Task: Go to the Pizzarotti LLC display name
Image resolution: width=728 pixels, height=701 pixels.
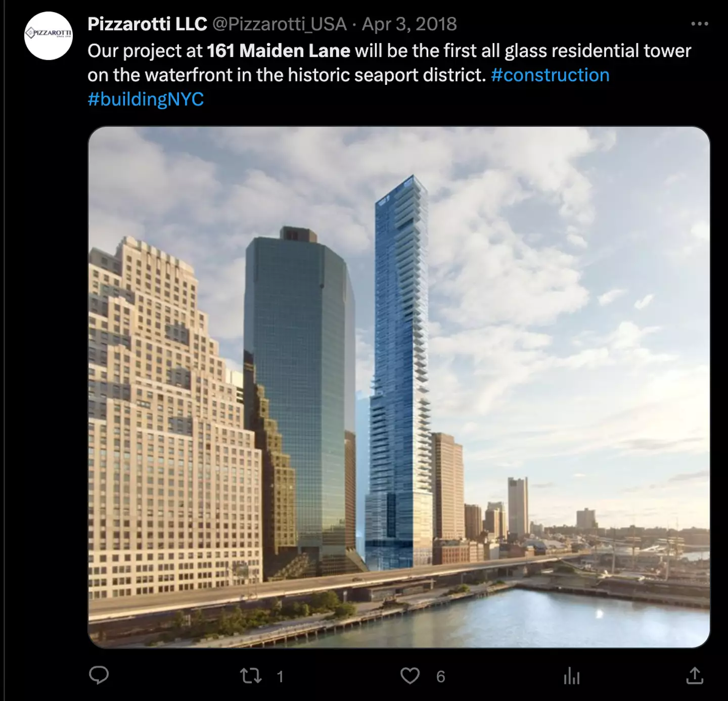Action: point(147,24)
